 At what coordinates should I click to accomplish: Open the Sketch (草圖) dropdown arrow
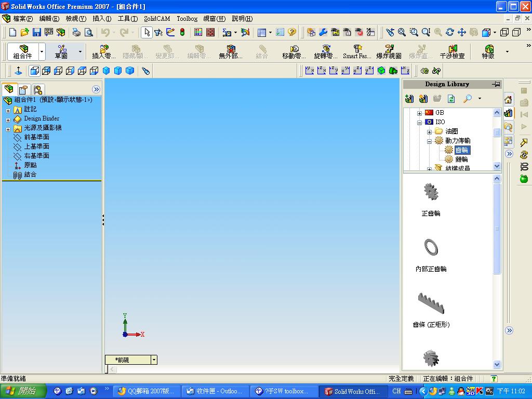click(x=80, y=51)
